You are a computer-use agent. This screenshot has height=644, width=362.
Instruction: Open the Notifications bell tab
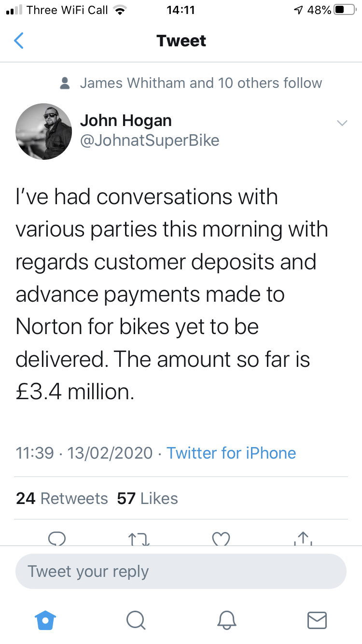pos(227,620)
